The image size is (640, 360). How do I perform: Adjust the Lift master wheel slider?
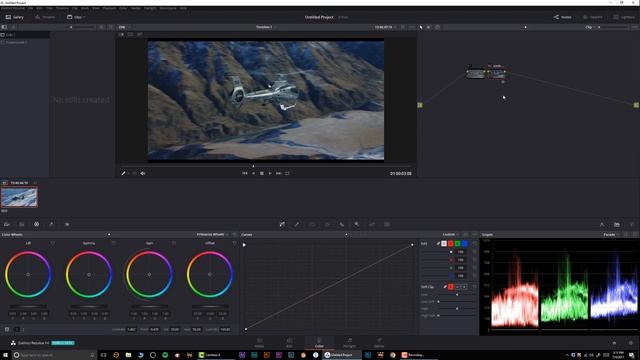(x=28, y=306)
